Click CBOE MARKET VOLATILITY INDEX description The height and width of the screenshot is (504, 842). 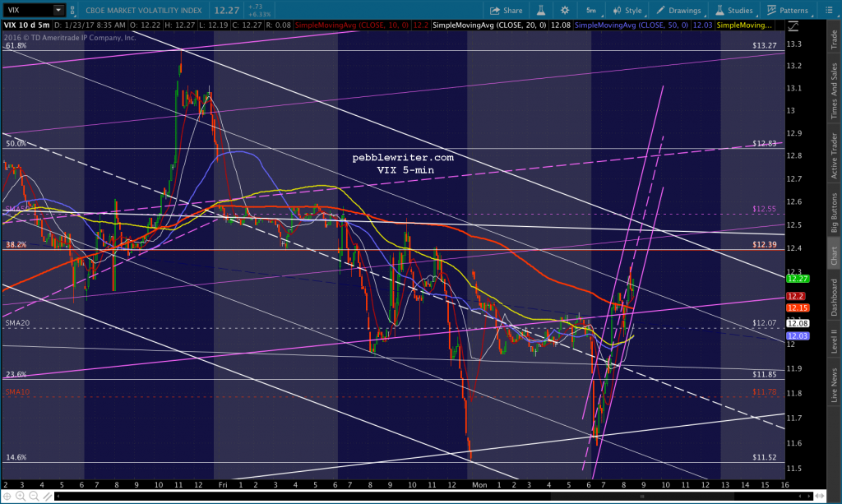click(144, 10)
